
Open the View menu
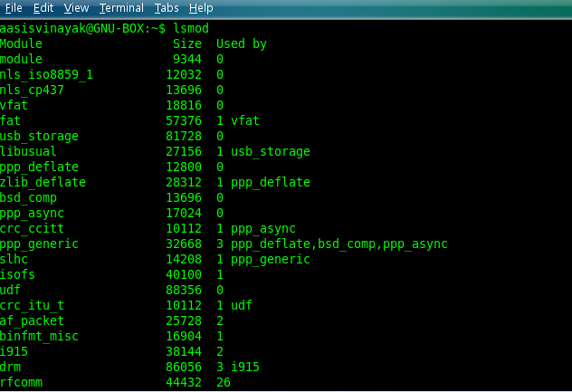pyautogui.click(x=76, y=8)
